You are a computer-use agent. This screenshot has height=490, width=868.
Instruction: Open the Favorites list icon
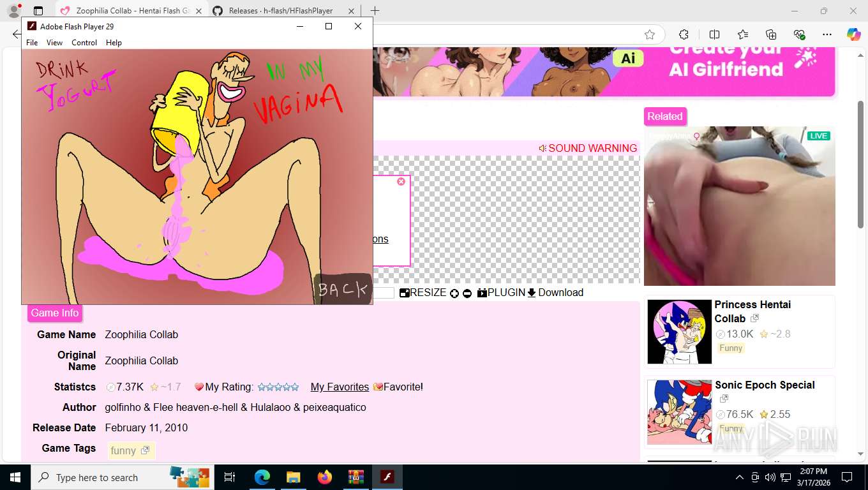coord(743,34)
